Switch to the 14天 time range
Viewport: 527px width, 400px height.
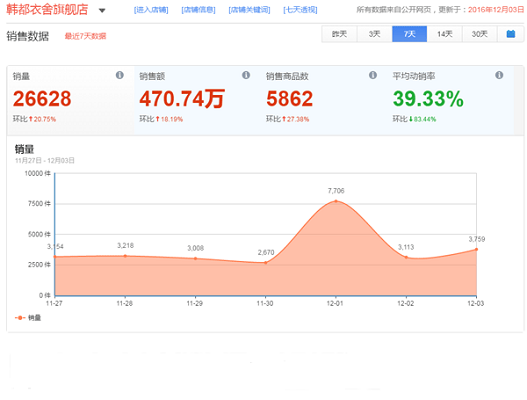tap(445, 34)
